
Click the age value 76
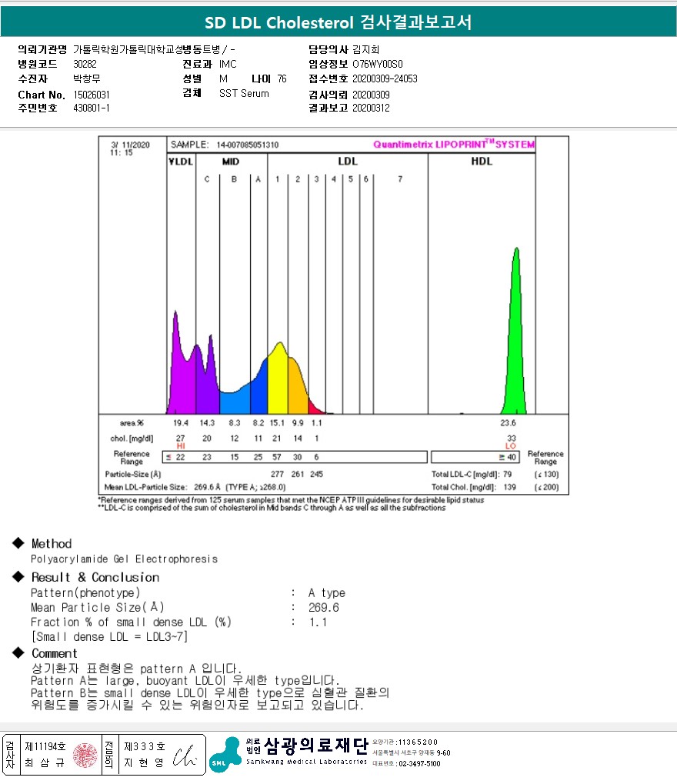click(282, 79)
